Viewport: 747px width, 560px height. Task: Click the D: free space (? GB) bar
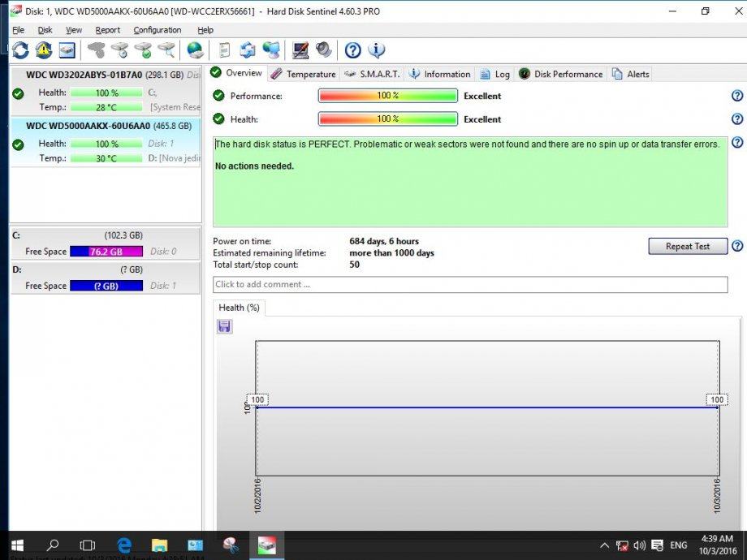(106, 286)
